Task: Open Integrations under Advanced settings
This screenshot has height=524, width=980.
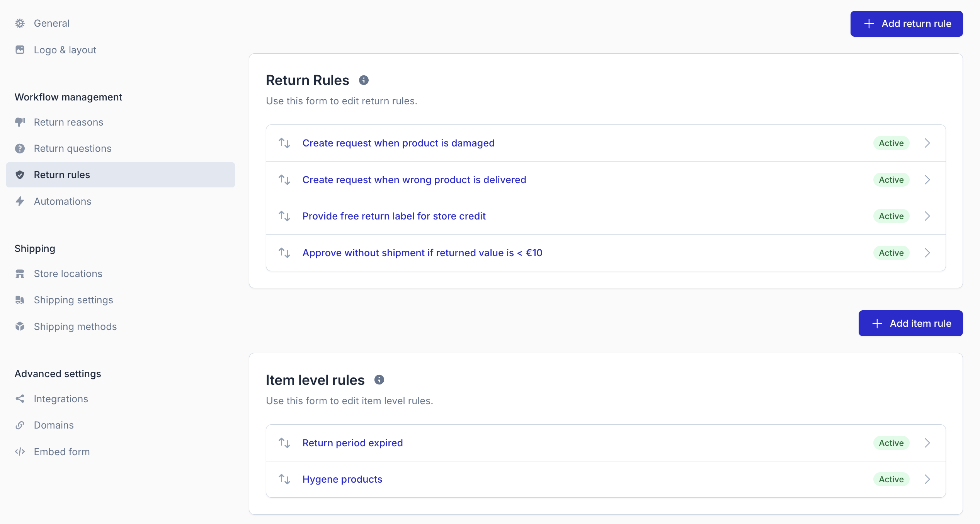Action: tap(61, 399)
